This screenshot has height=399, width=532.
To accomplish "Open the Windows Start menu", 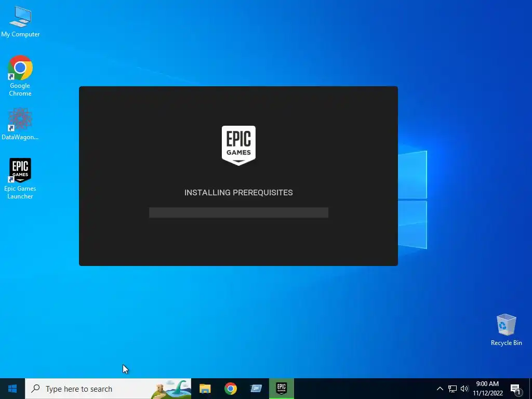I will (12, 389).
